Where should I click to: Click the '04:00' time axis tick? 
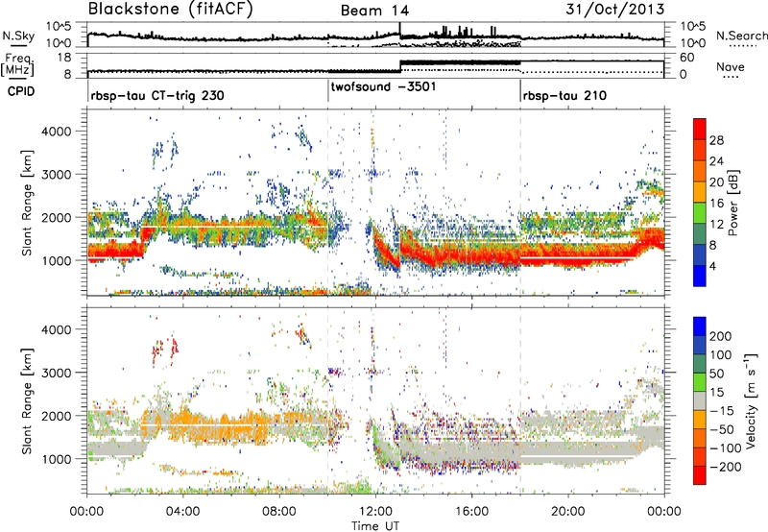(x=182, y=512)
